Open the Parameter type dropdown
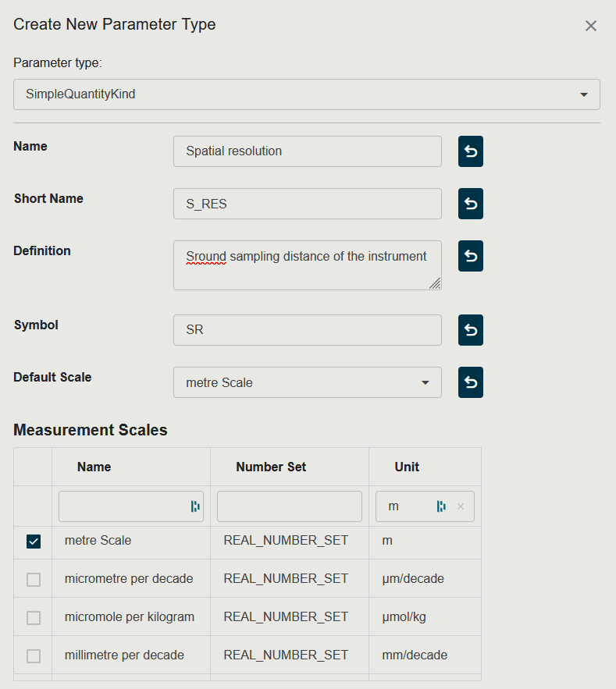The image size is (616, 689). point(307,94)
